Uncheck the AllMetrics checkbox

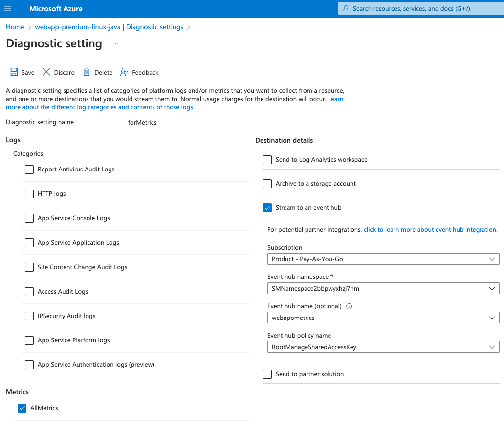22,408
